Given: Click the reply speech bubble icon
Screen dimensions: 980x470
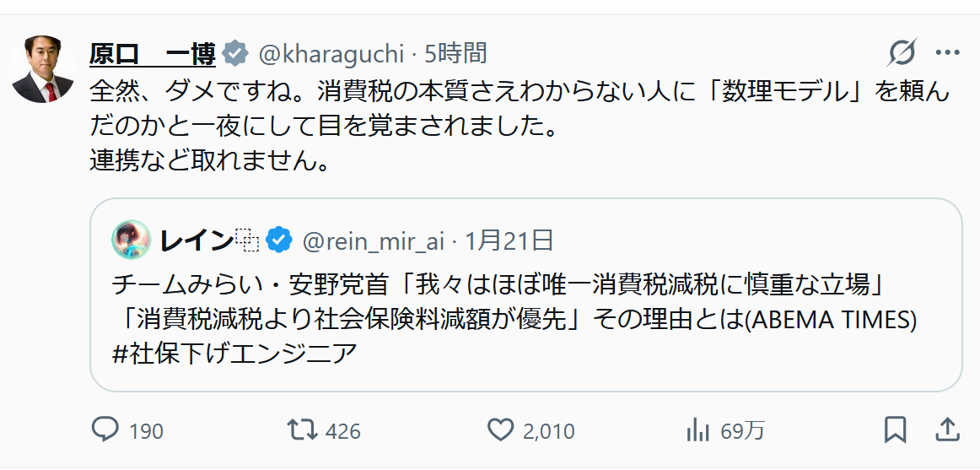Looking at the screenshot, I should [105, 430].
